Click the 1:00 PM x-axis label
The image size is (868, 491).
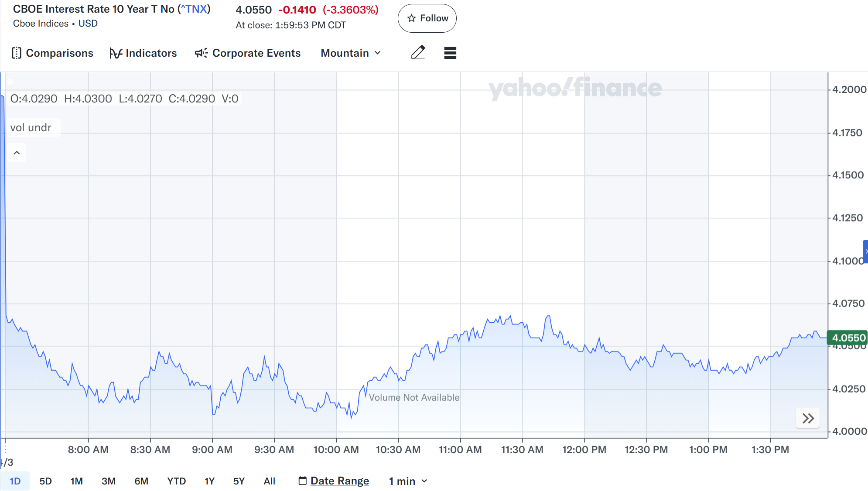coord(708,450)
